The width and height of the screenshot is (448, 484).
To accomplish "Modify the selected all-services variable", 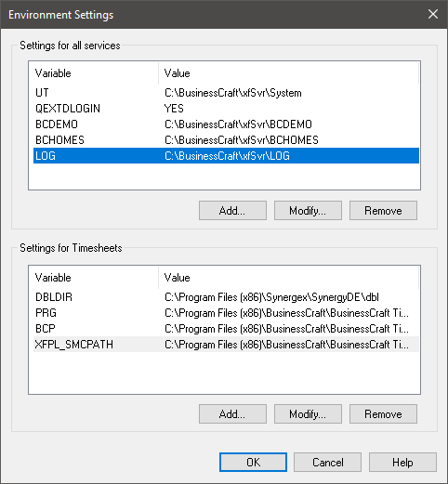I will point(308,211).
